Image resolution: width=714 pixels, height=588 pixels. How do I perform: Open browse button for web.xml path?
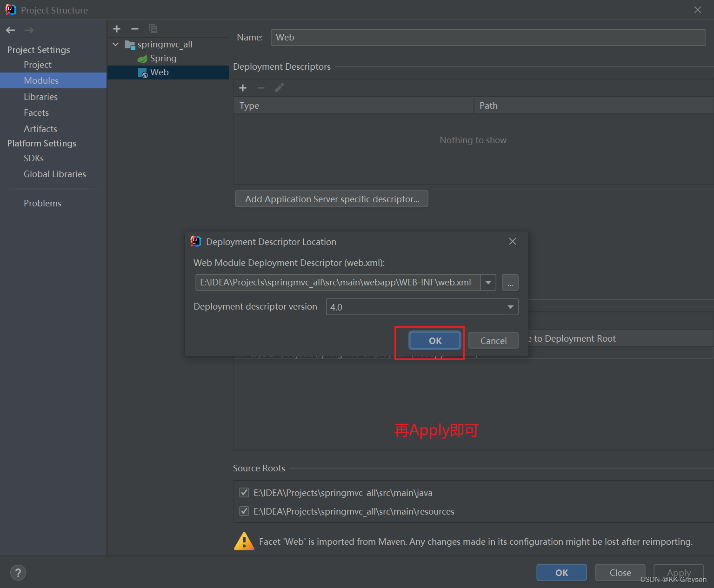(510, 283)
